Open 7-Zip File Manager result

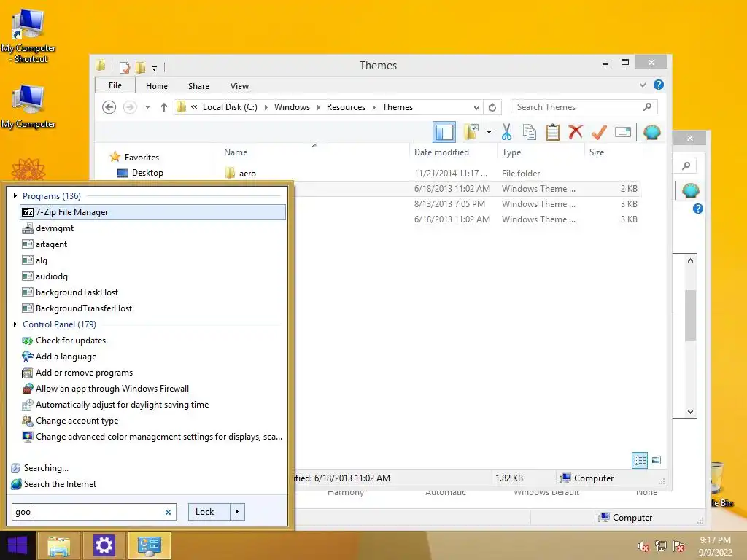tap(152, 212)
